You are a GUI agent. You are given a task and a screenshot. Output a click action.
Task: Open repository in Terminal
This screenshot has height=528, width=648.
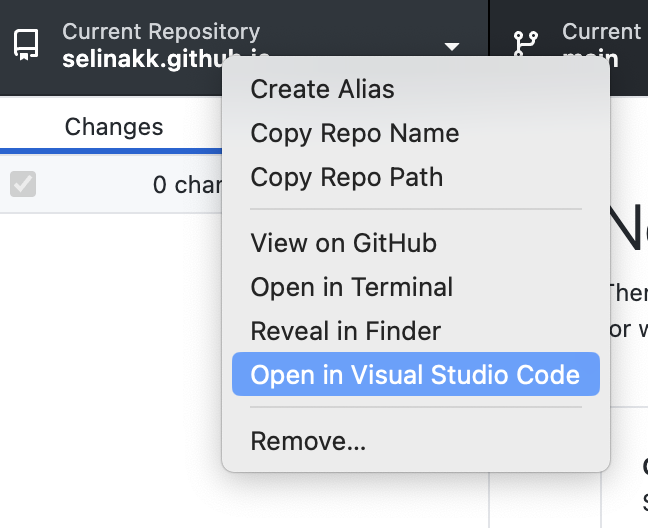click(x=351, y=287)
